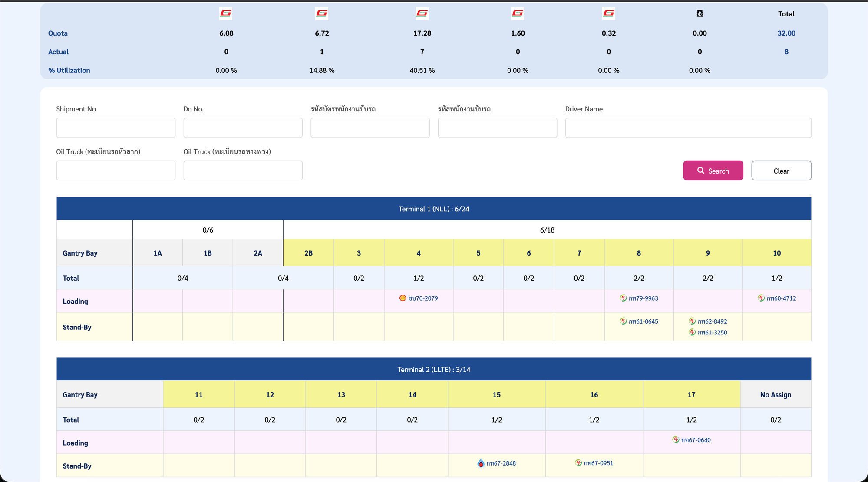Select gantry bay 2B header cell

[x=308, y=253]
